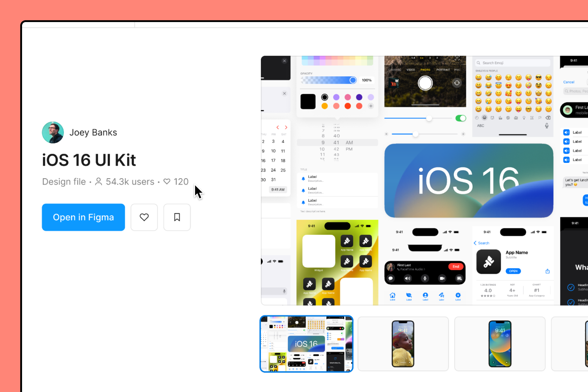The image size is (588, 392).
Task: Select the second thumbnail showing lock screen portrait
Action: (x=403, y=344)
